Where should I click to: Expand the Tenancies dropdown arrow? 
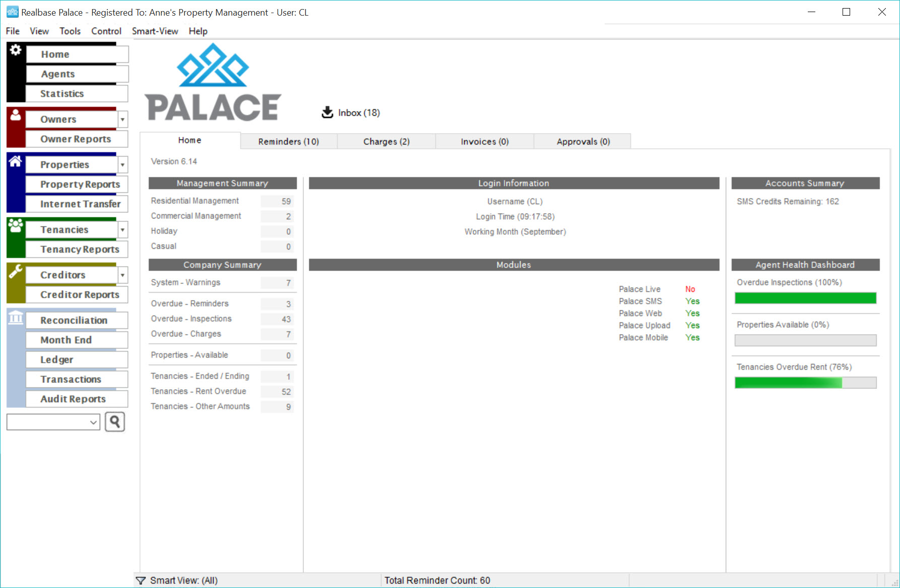pos(122,230)
